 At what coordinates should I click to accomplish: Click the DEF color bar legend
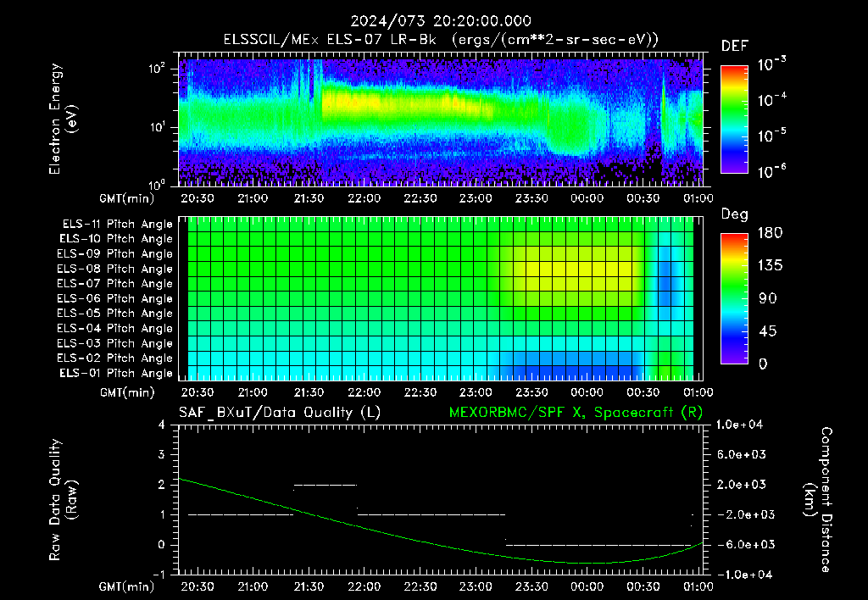pyautogui.click(x=734, y=119)
